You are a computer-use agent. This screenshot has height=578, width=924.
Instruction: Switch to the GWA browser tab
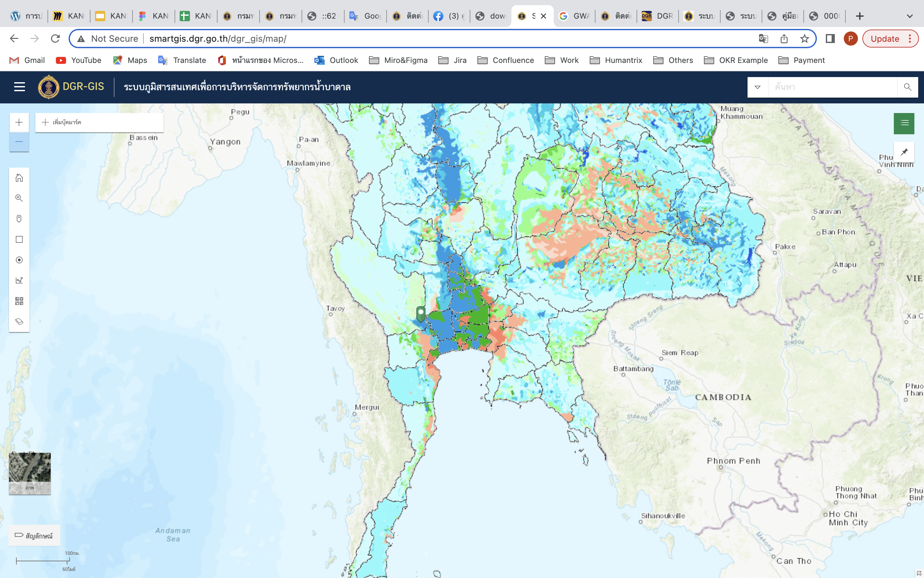[x=574, y=16]
